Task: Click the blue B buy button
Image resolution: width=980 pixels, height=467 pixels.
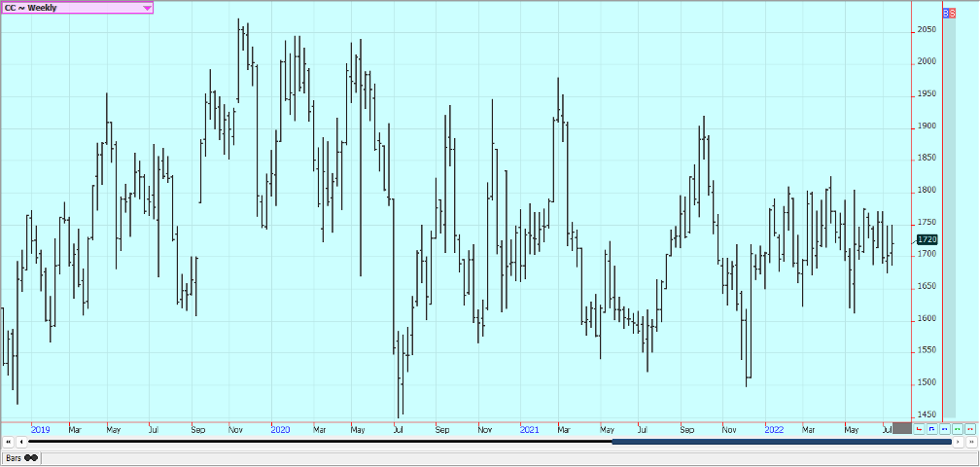Action: click(946, 13)
